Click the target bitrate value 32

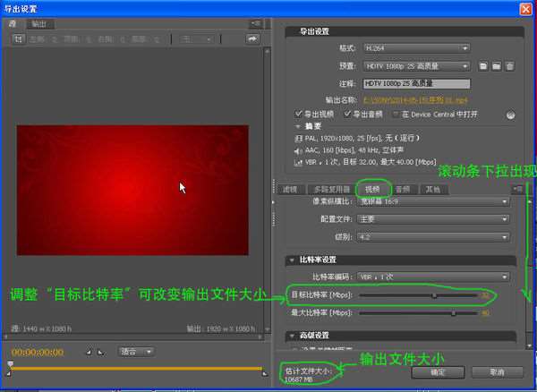tap(485, 295)
